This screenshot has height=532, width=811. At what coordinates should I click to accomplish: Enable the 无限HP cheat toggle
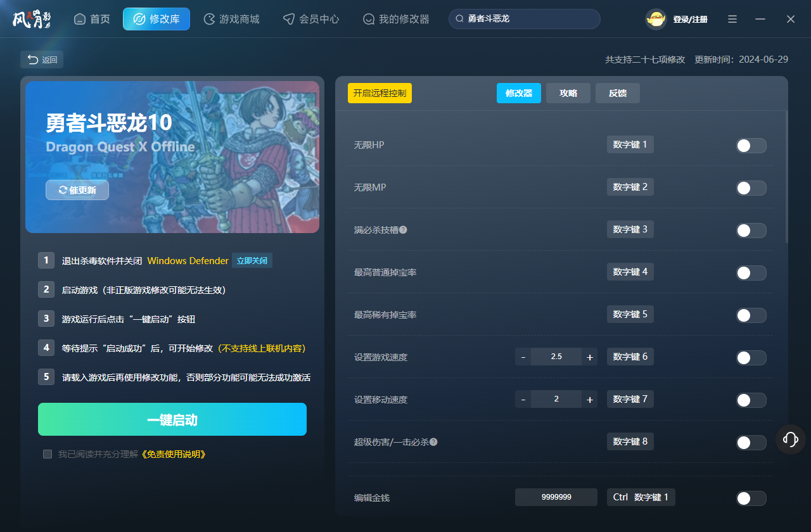(x=750, y=145)
